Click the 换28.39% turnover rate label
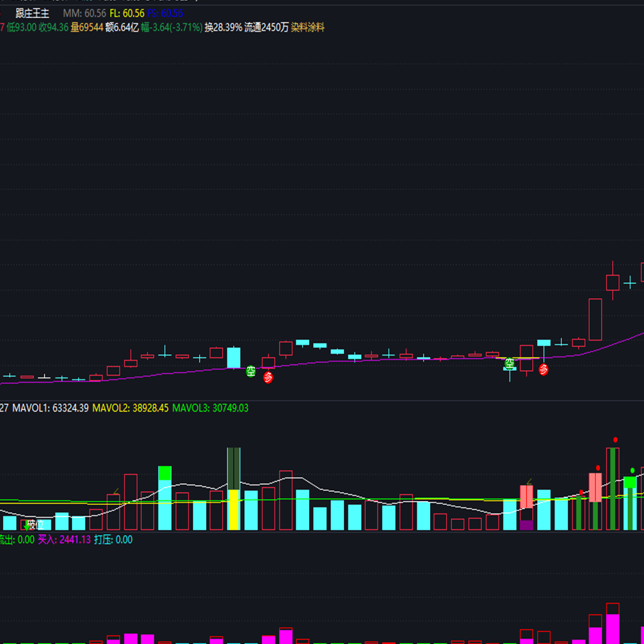The image size is (644, 644). [x=223, y=28]
